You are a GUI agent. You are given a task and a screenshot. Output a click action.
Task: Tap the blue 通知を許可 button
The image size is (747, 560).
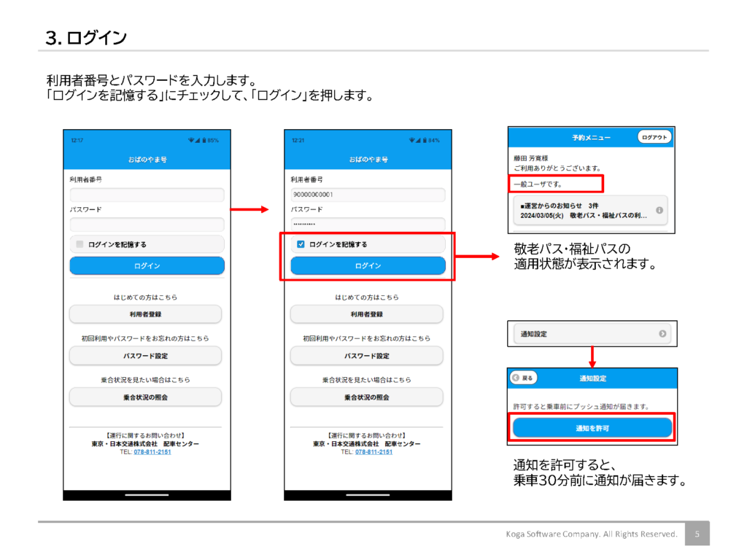[x=592, y=428]
